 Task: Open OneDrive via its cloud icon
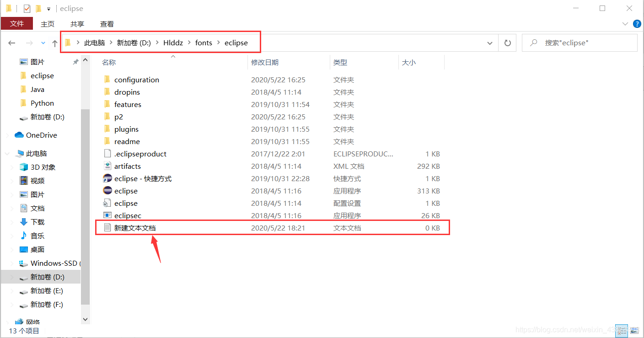coord(19,135)
